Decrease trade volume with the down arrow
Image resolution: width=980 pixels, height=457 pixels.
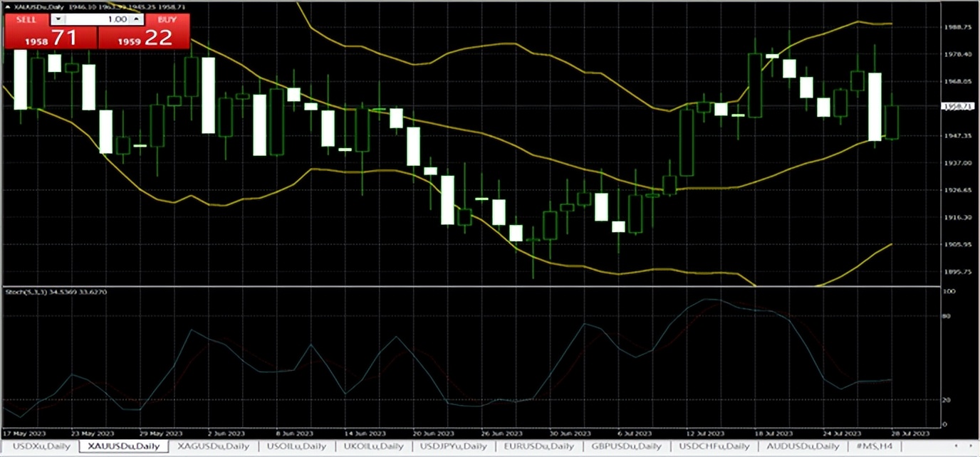(x=58, y=20)
